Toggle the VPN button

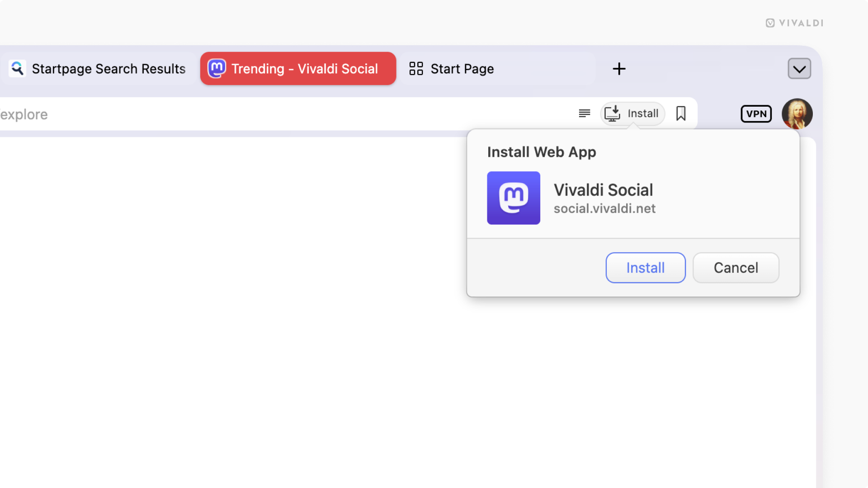[756, 114]
